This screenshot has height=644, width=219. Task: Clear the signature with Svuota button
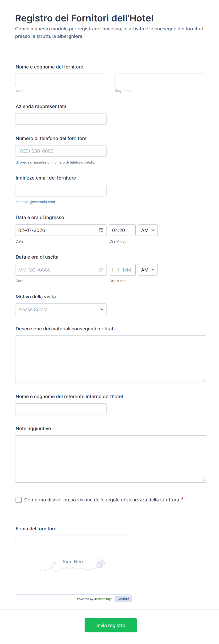point(123,599)
